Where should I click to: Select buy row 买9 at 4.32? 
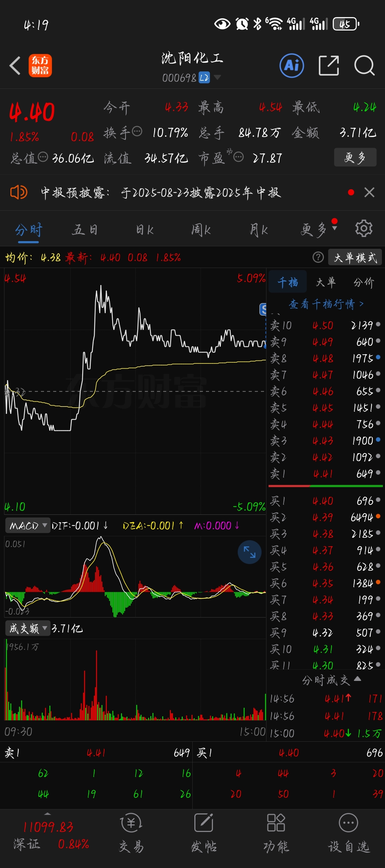[325, 633]
